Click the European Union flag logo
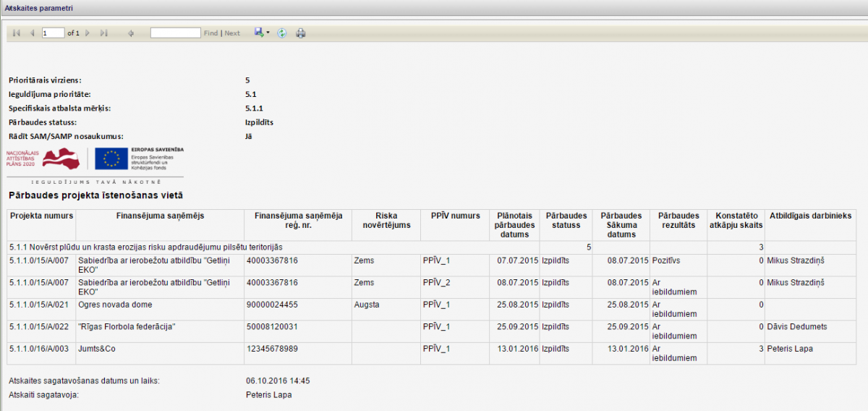This screenshot has height=411, width=868. pyautogui.click(x=111, y=158)
